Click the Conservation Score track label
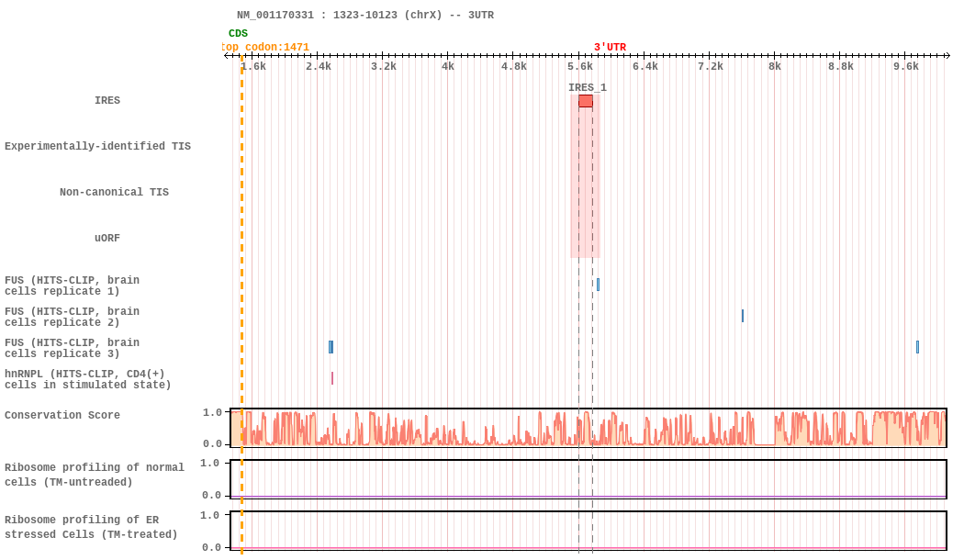964x560 pixels. point(62,415)
